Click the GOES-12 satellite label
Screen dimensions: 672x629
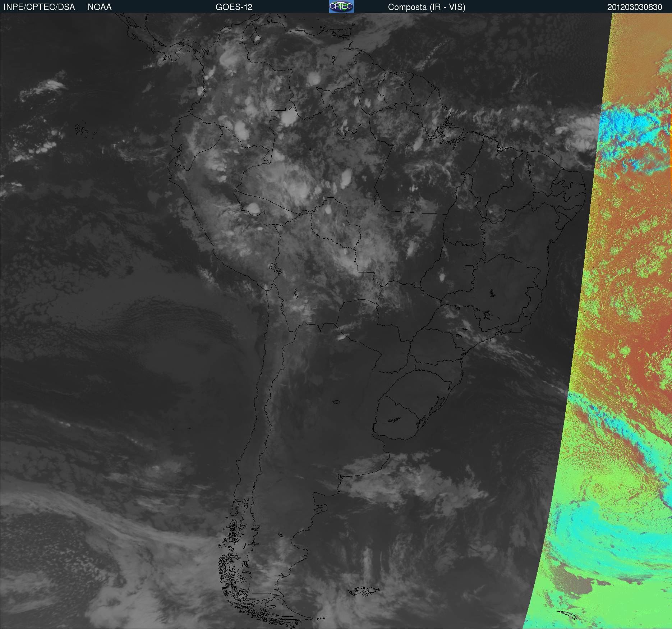[234, 7]
